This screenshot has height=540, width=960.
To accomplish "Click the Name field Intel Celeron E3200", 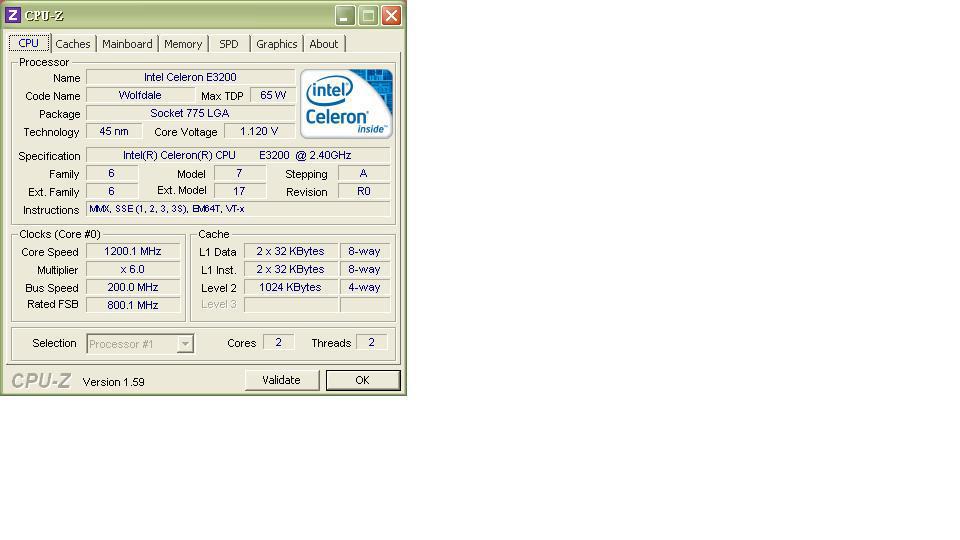I will pos(190,77).
